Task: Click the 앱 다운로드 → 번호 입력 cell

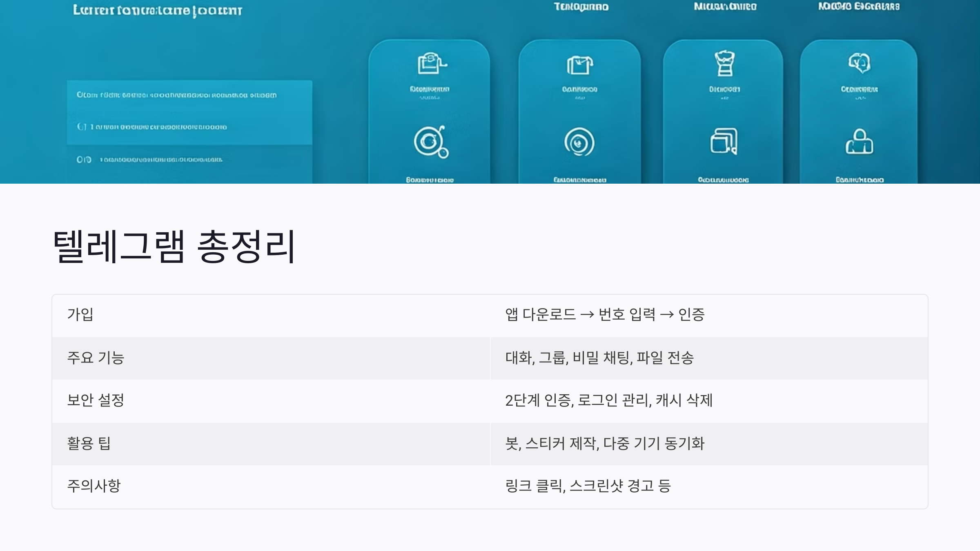Action: [605, 314]
